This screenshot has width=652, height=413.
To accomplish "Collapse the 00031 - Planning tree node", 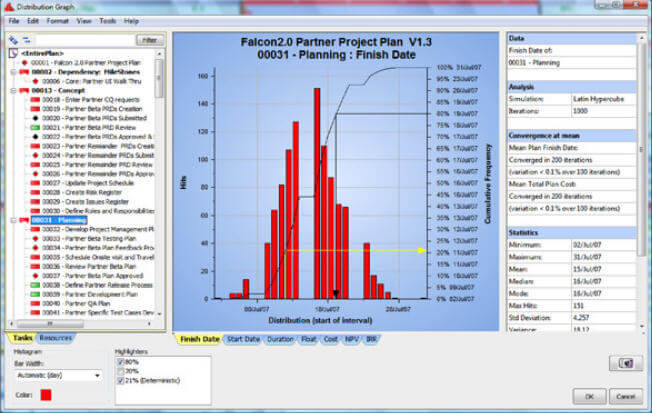I will pos(11,219).
